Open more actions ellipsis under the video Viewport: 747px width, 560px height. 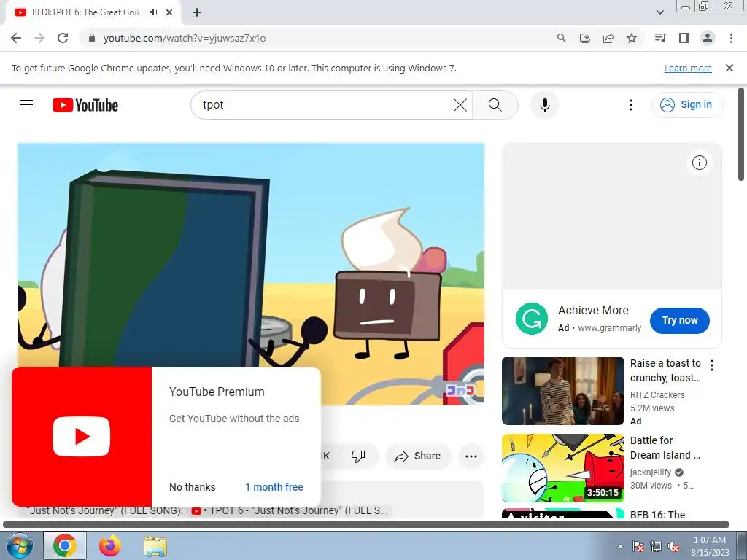pyautogui.click(x=471, y=456)
